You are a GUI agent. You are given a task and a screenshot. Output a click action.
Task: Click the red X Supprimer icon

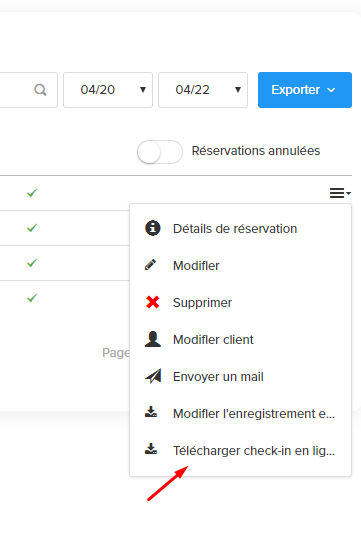[x=152, y=302]
